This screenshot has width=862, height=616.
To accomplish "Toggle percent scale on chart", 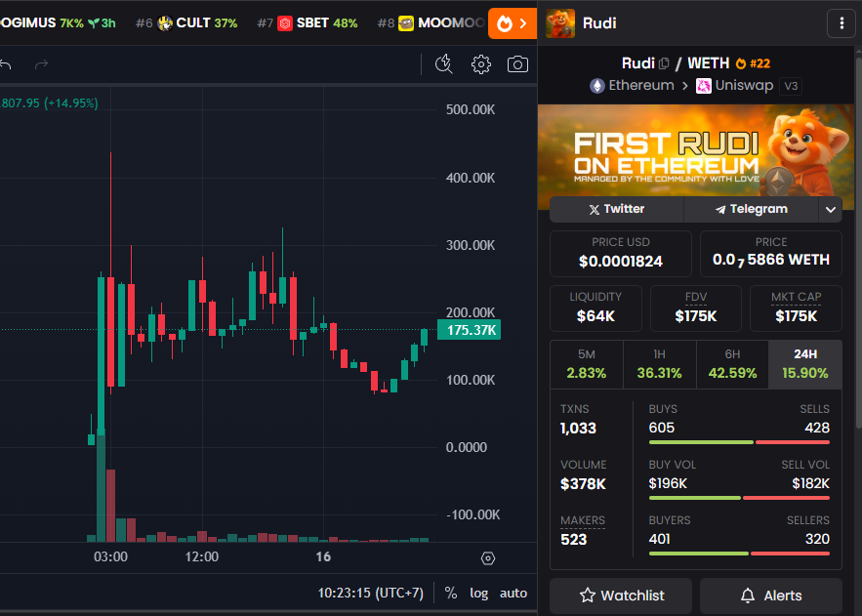I will (451, 593).
